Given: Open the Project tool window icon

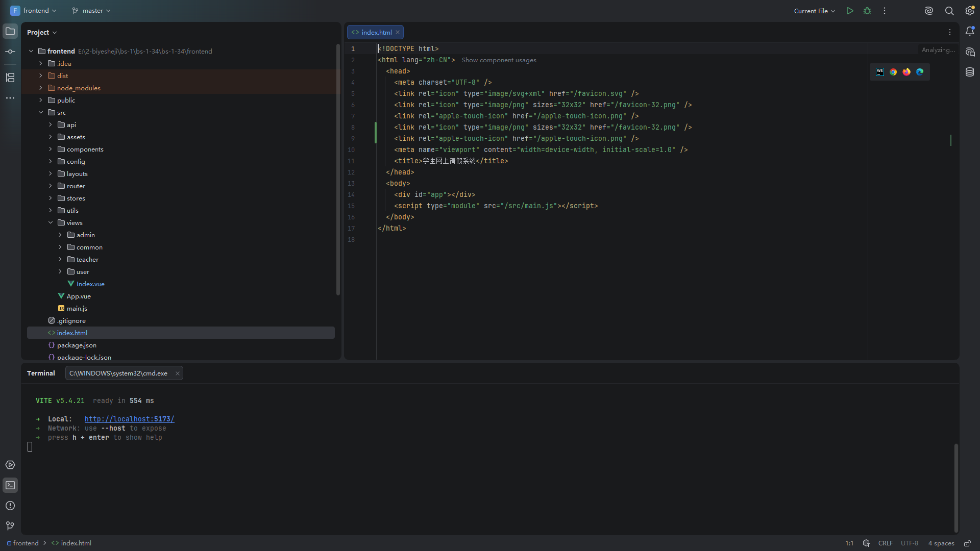Looking at the screenshot, I should (x=10, y=32).
